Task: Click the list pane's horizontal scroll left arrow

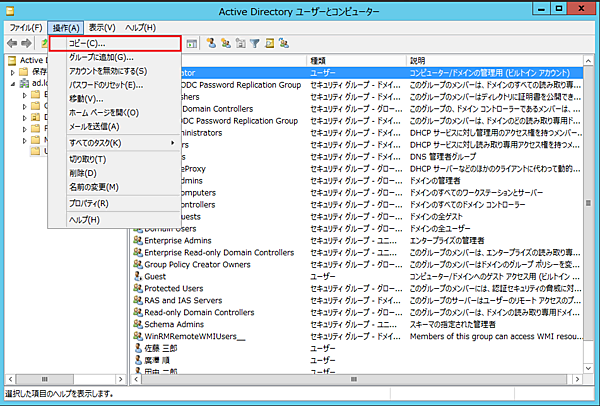Action: pos(135,379)
